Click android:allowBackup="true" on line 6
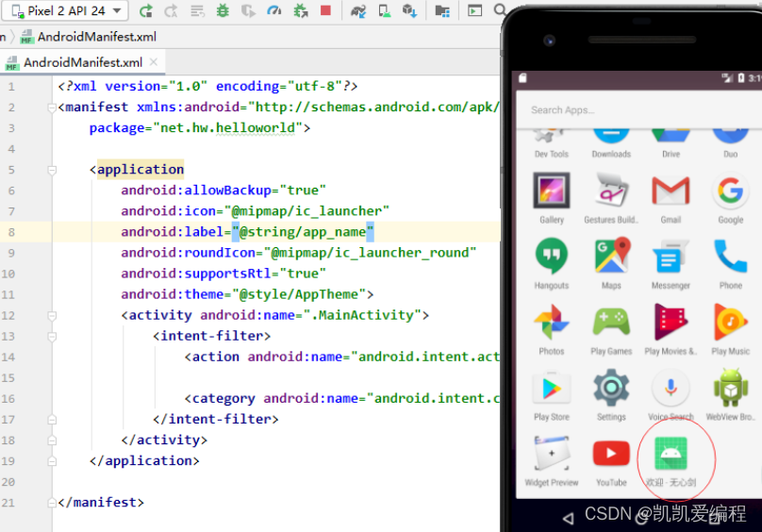The height and width of the screenshot is (532, 762). pos(224,191)
